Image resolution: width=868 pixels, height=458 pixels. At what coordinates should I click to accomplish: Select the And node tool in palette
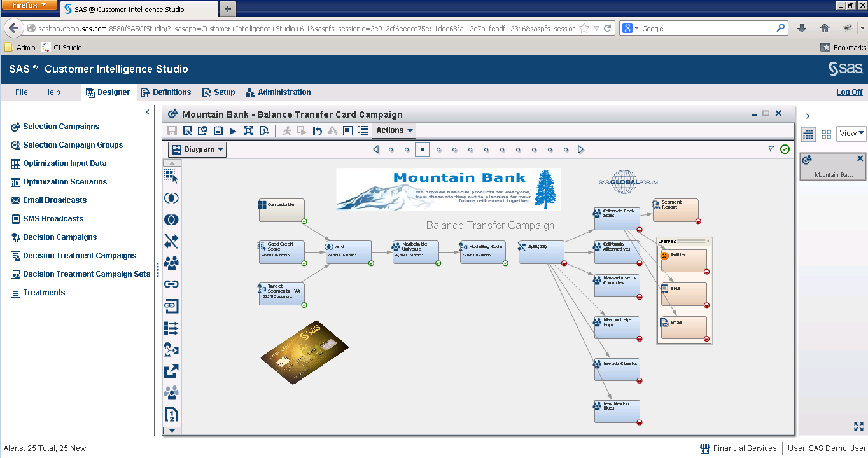tap(171, 198)
